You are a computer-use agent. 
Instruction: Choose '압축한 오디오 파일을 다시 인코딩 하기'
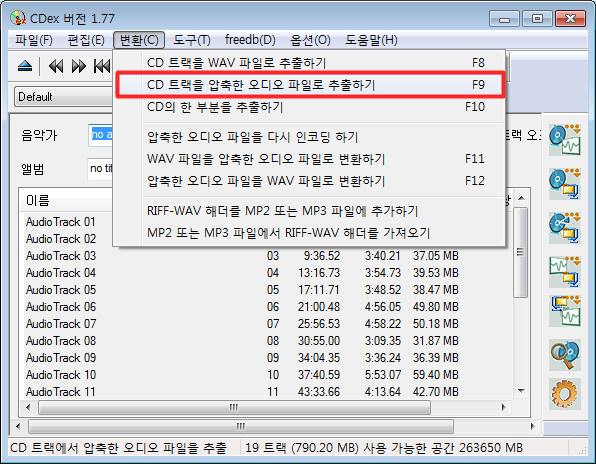[309, 137]
